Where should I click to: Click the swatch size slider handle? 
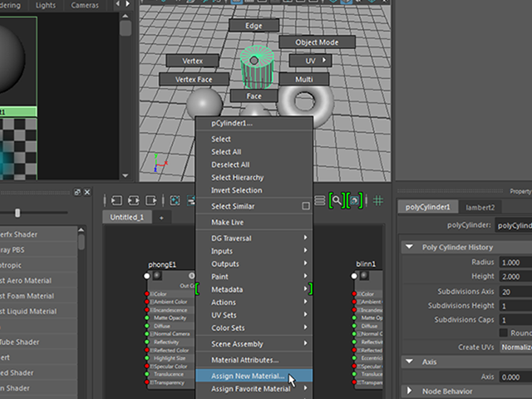point(17,213)
